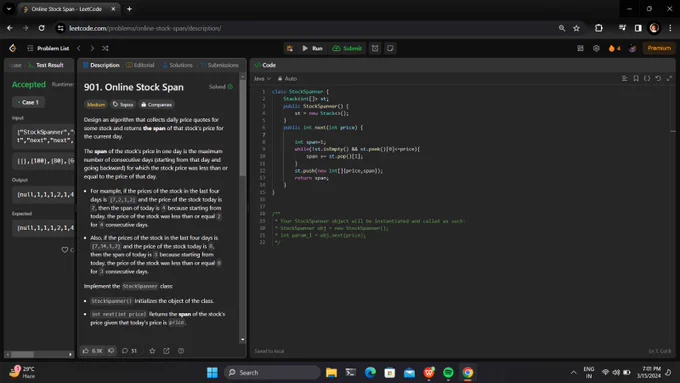Switch to the Test Result tab
This screenshot has height=383, width=680.
coord(46,65)
